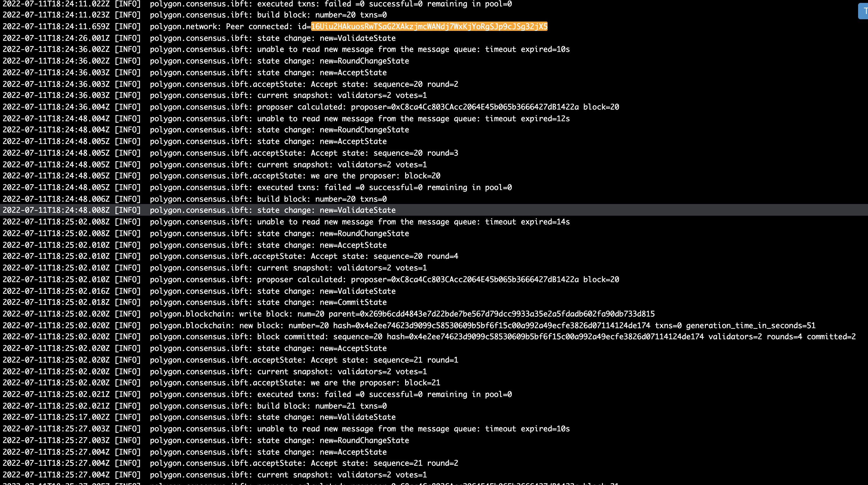Select 'we are the proposer: block=21' line
This screenshot has height=485, width=868.
point(221,382)
